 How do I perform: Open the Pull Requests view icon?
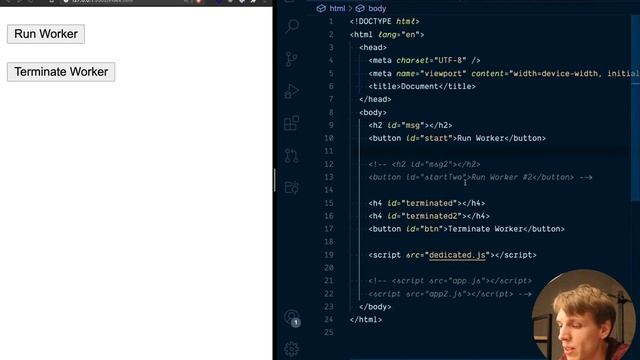(292, 156)
